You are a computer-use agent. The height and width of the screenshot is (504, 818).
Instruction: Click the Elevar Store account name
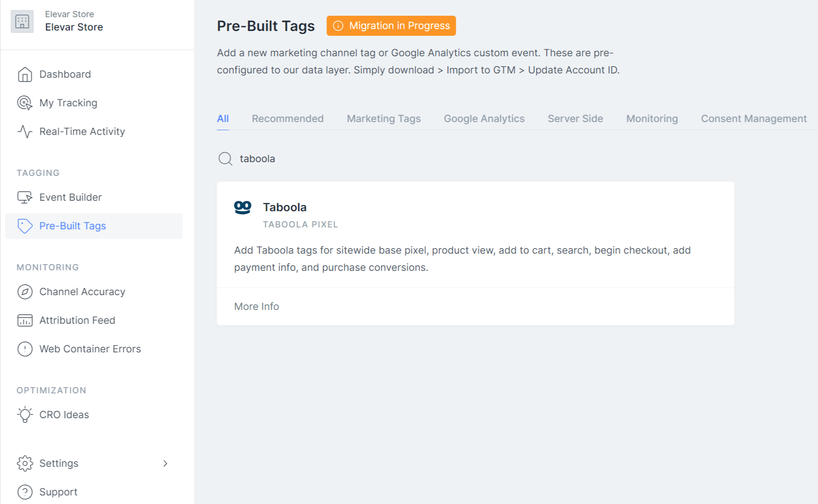point(74,27)
